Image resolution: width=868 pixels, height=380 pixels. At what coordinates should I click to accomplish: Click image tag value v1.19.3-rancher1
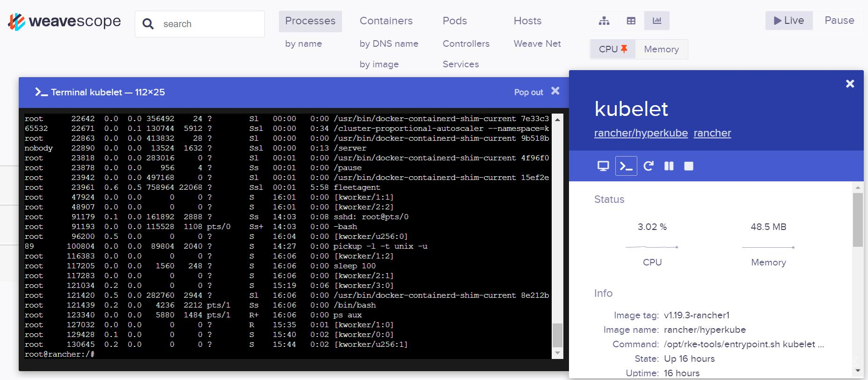pyautogui.click(x=697, y=315)
